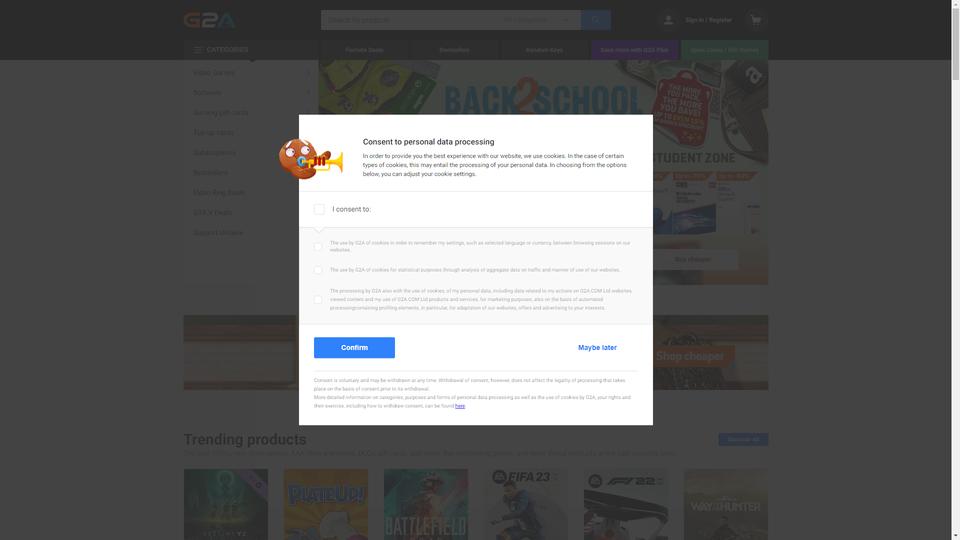This screenshot has height=540, width=960.
Task: Click the Categories hamburger menu icon
Action: (x=198, y=50)
